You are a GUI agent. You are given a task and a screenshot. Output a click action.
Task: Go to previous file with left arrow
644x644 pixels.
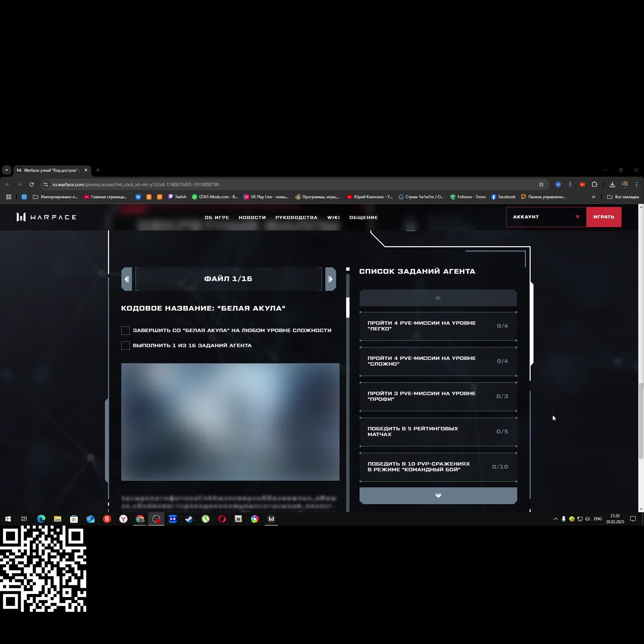pyautogui.click(x=126, y=279)
